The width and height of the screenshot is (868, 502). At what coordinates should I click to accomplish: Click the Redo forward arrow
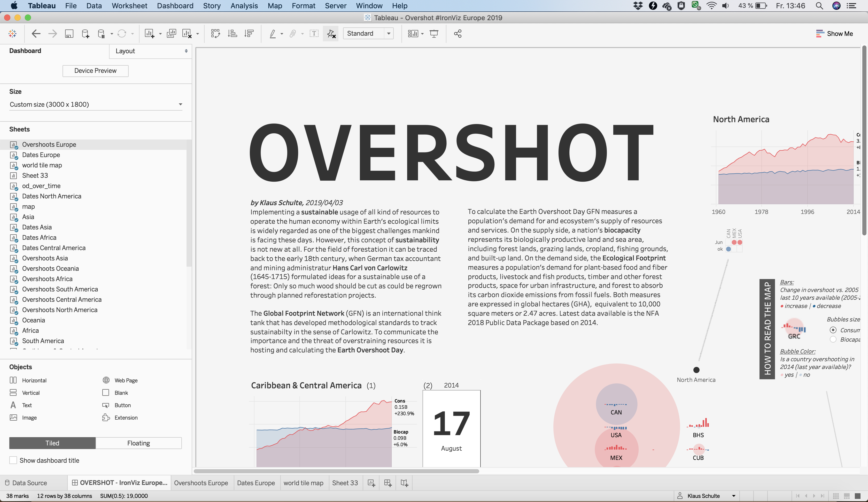52,33
